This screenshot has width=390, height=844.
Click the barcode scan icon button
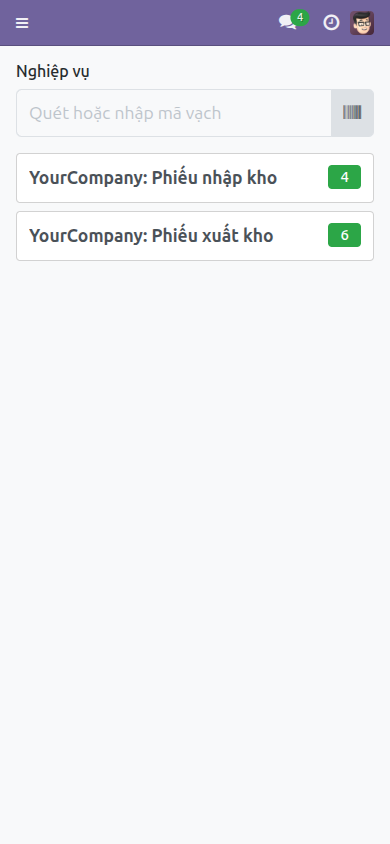point(352,112)
